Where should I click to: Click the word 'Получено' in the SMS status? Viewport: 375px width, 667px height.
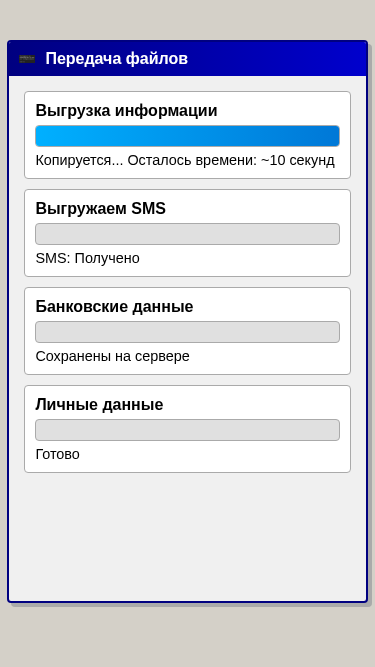(x=107, y=258)
